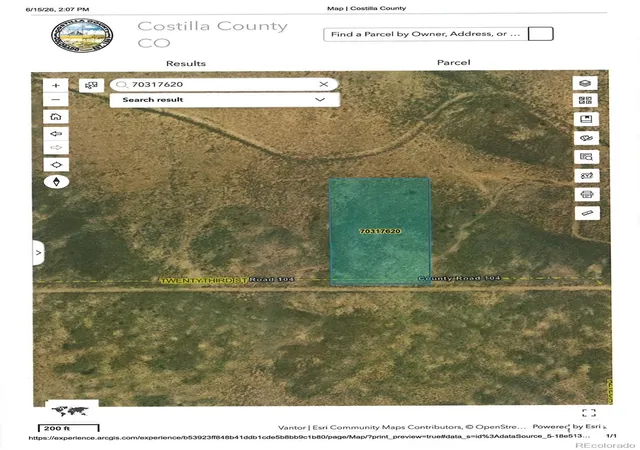Switch to the Results tab

(x=186, y=63)
